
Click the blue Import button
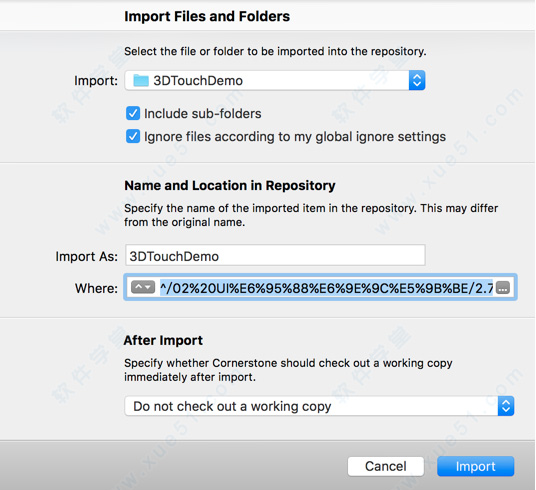coord(475,466)
